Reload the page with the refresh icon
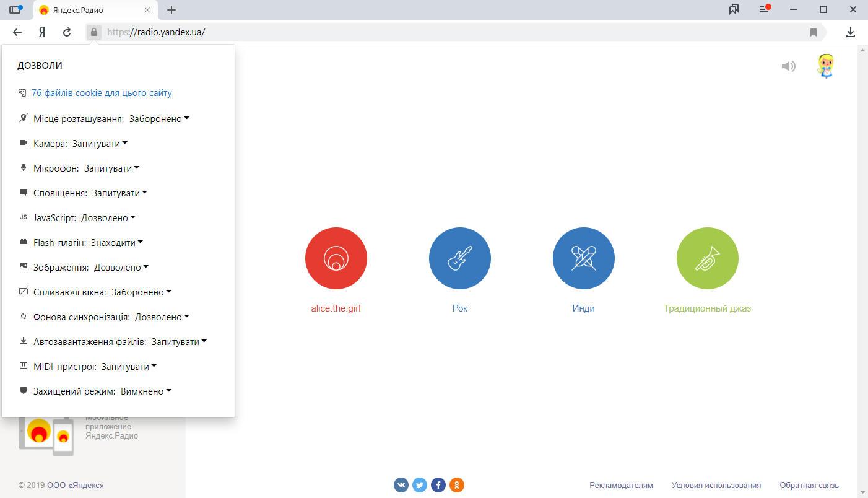This screenshot has height=498, width=868. click(x=67, y=32)
